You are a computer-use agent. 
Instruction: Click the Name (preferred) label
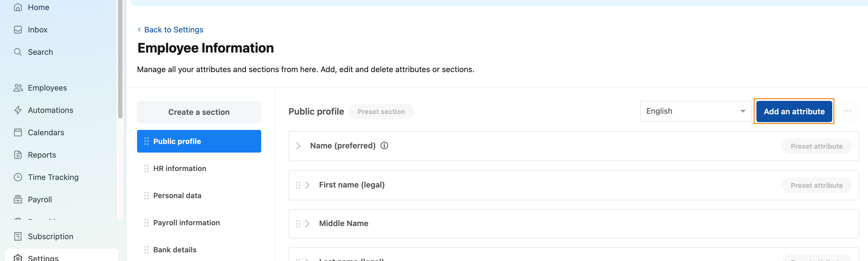click(x=343, y=146)
